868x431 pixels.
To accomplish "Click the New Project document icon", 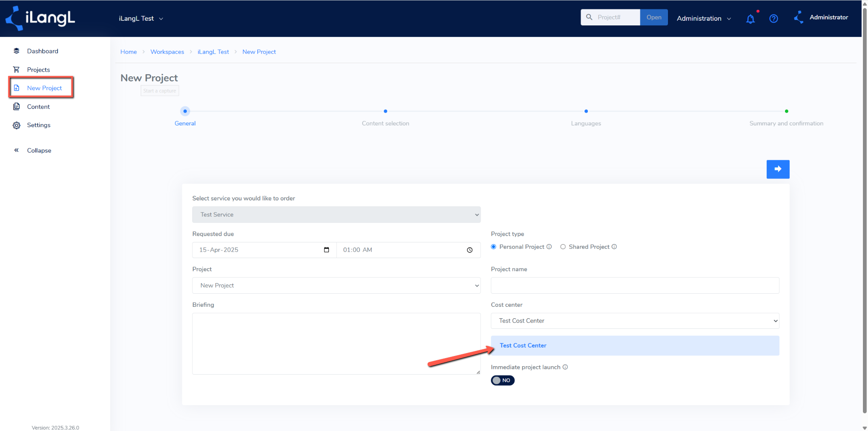I will point(17,88).
